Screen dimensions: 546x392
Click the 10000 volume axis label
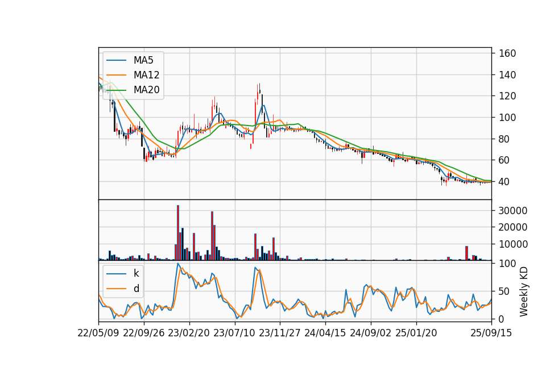513,244
